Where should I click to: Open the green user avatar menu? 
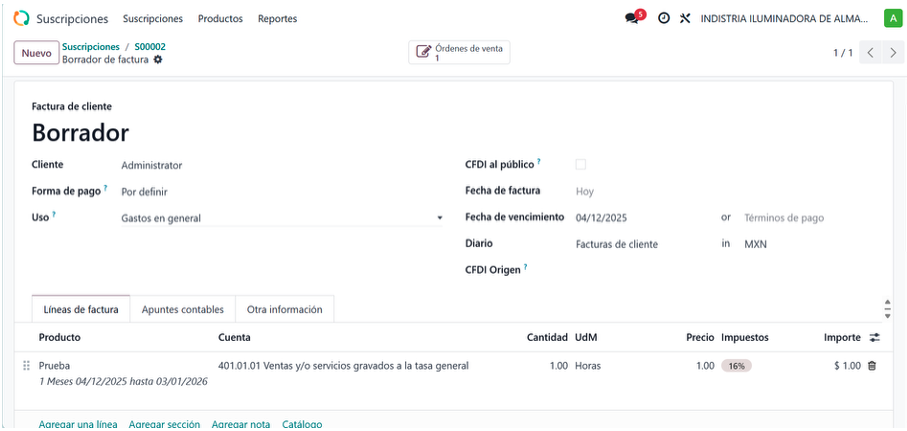892,19
